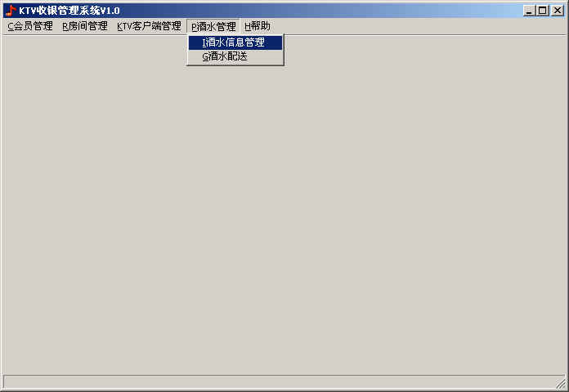The height and width of the screenshot is (392, 569).
Task: Maximize the KTV cashier window
Action: (542, 11)
